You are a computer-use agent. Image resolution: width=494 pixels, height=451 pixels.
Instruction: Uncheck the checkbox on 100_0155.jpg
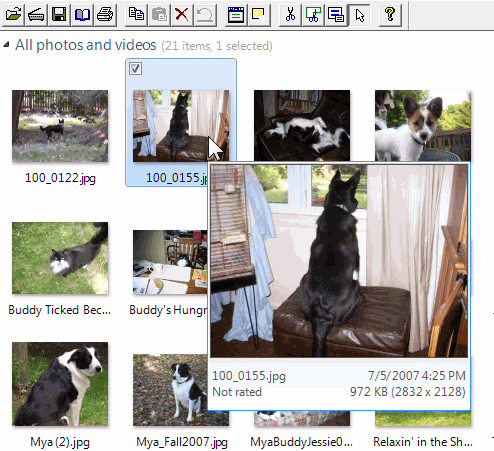[x=135, y=69]
